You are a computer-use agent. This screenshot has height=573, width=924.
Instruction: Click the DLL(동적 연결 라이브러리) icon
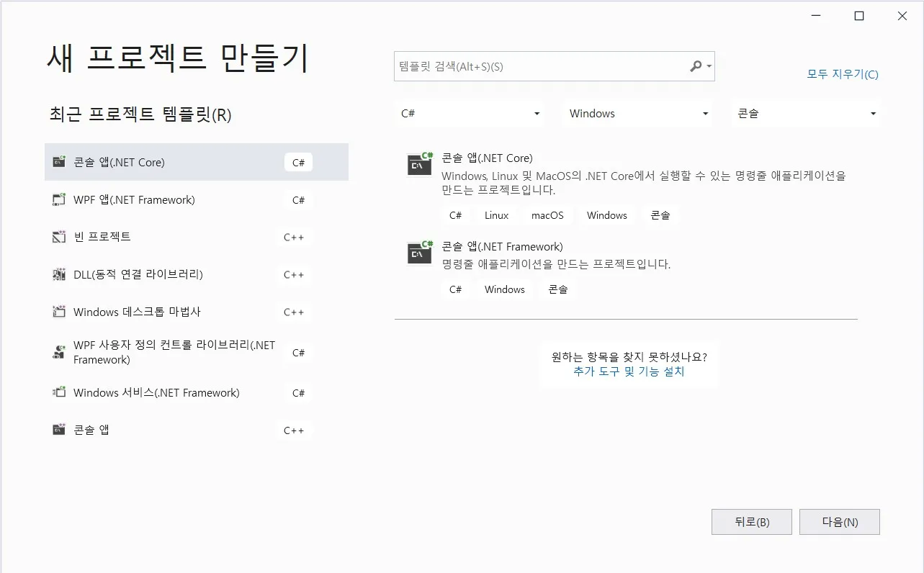tap(59, 274)
